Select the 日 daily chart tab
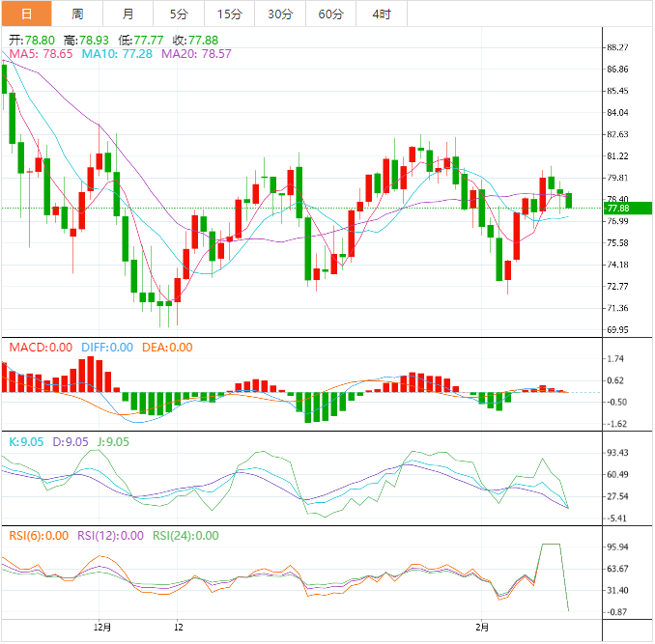Screen dimensions: 655x644 click(x=26, y=14)
